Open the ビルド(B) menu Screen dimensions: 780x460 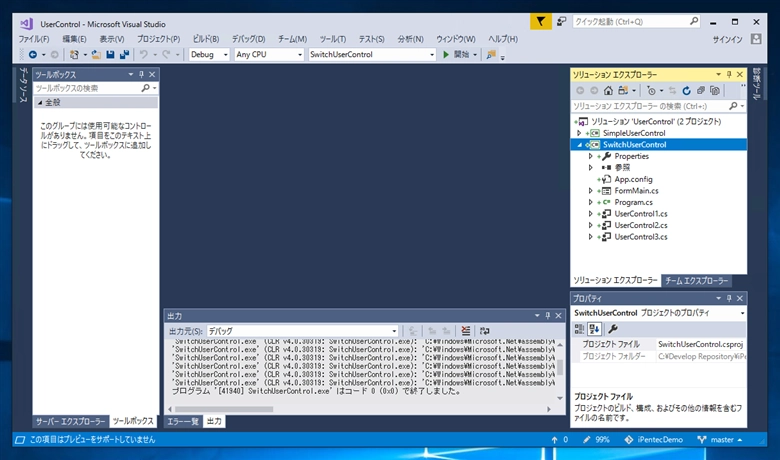(x=205, y=39)
